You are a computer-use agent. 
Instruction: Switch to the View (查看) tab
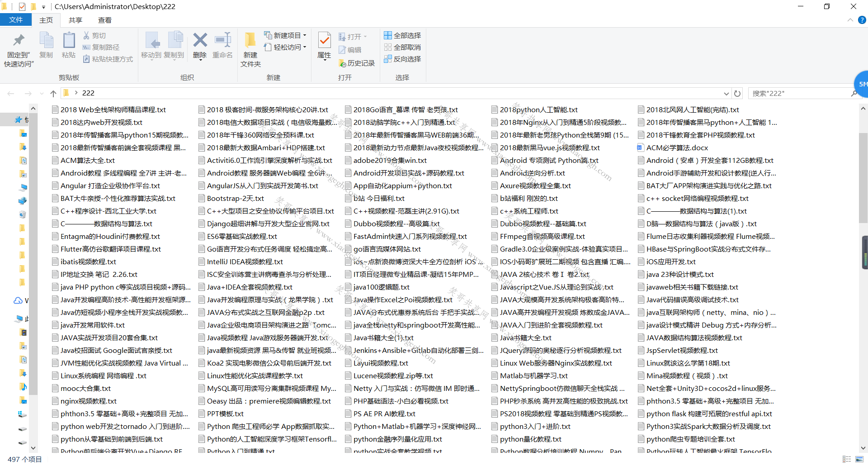point(105,20)
